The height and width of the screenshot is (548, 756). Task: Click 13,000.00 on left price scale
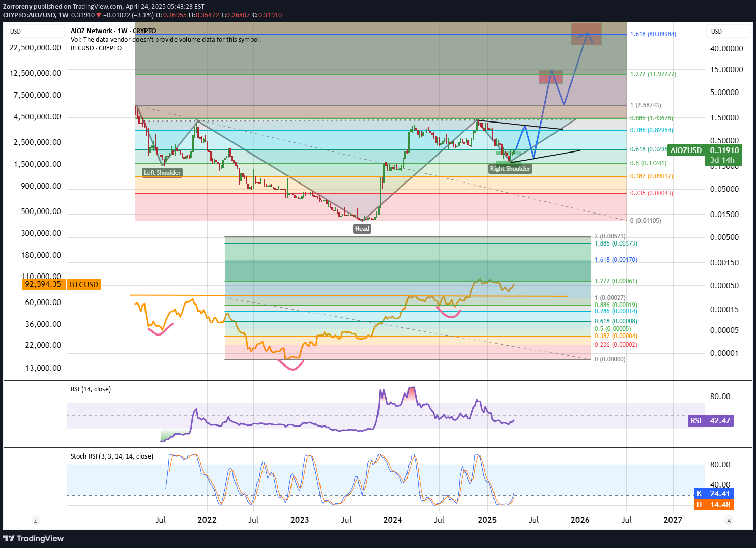[43, 368]
